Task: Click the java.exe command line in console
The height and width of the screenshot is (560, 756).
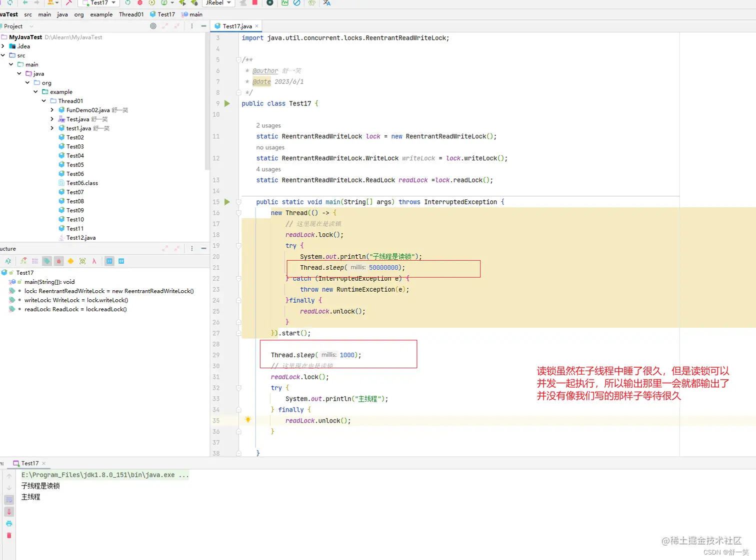Action: click(105, 475)
